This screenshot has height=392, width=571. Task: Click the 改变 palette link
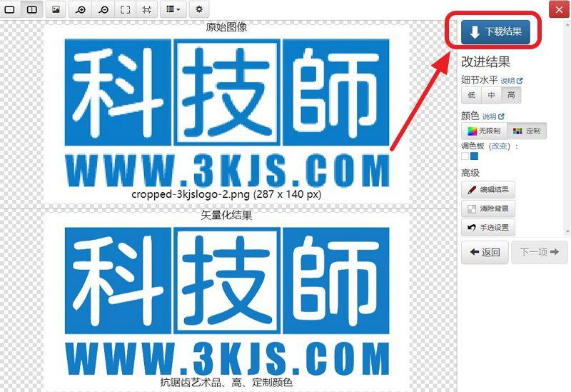pos(499,146)
